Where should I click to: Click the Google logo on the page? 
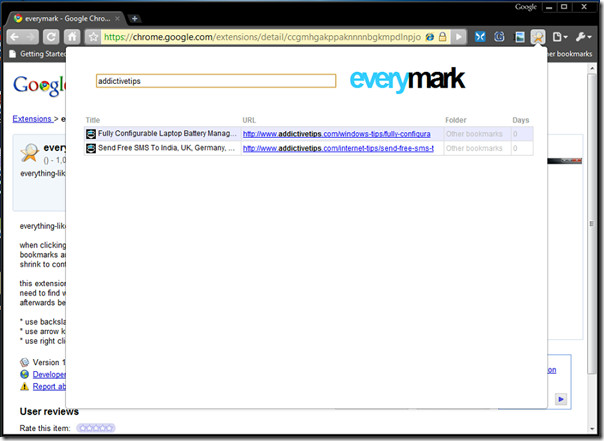pos(39,86)
